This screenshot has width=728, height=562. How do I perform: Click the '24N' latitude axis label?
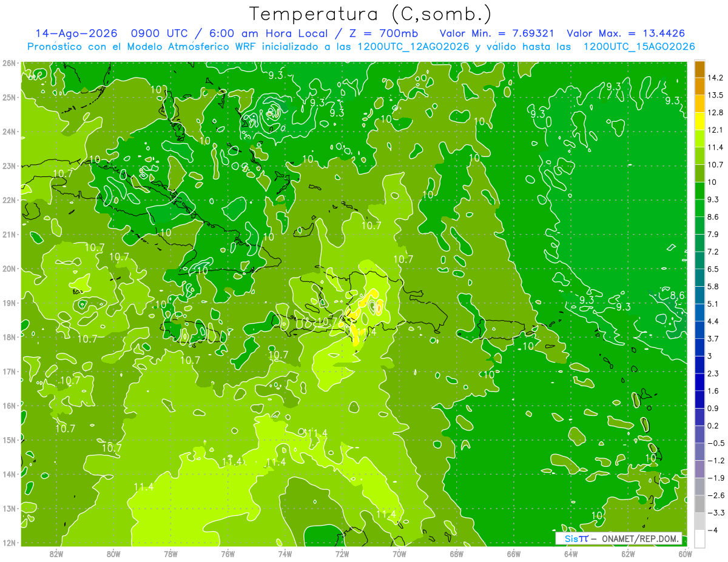(9, 131)
